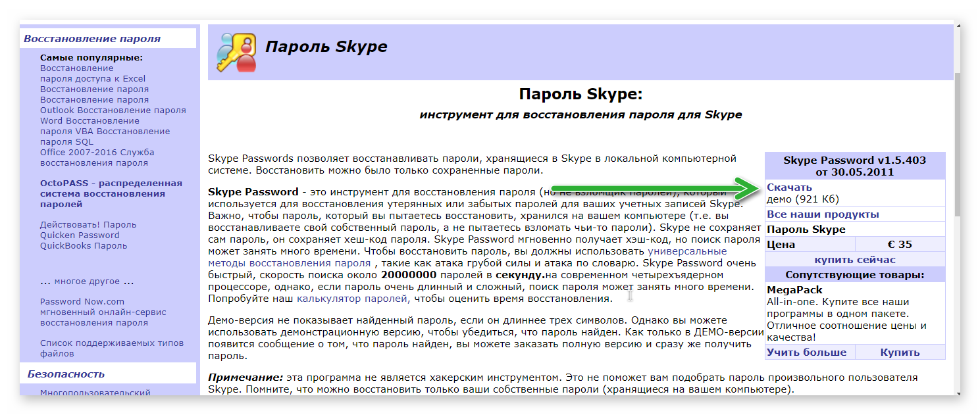The height and width of the screenshot is (415, 980).
Task: Click the Самые популярные sidebar label
Action: tap(91, 57)
